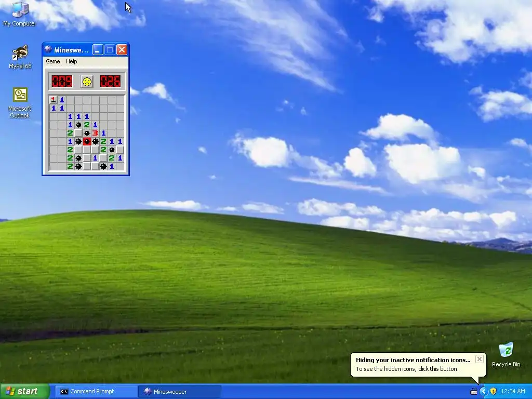
Task: Click the red number 3 cell
Action: [95, 133]
